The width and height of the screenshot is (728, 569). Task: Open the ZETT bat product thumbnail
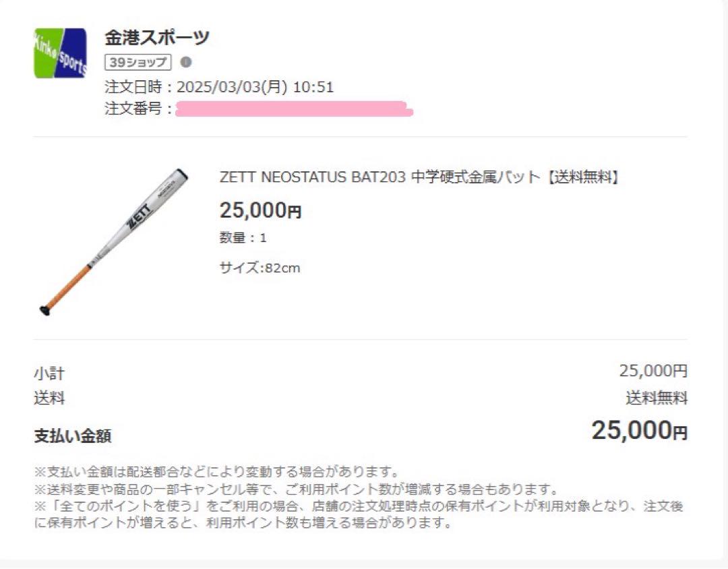tap(114, 242)
